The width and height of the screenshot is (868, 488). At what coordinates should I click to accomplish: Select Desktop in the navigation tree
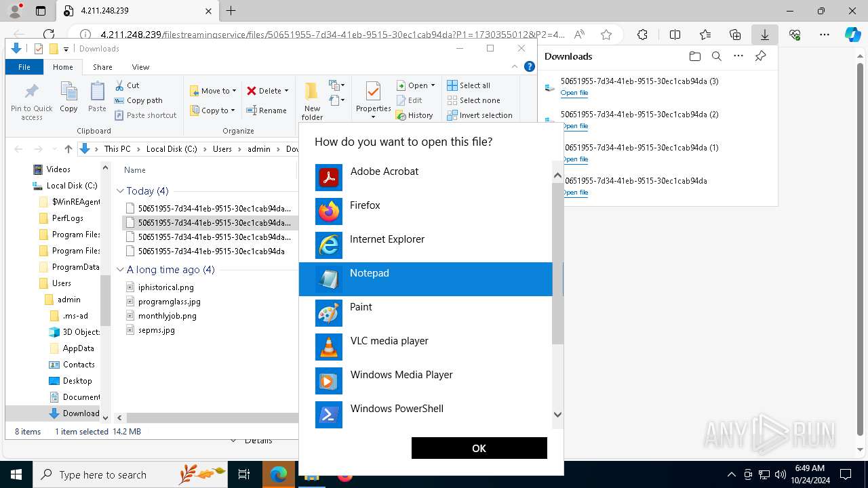[x=71, y=381]
